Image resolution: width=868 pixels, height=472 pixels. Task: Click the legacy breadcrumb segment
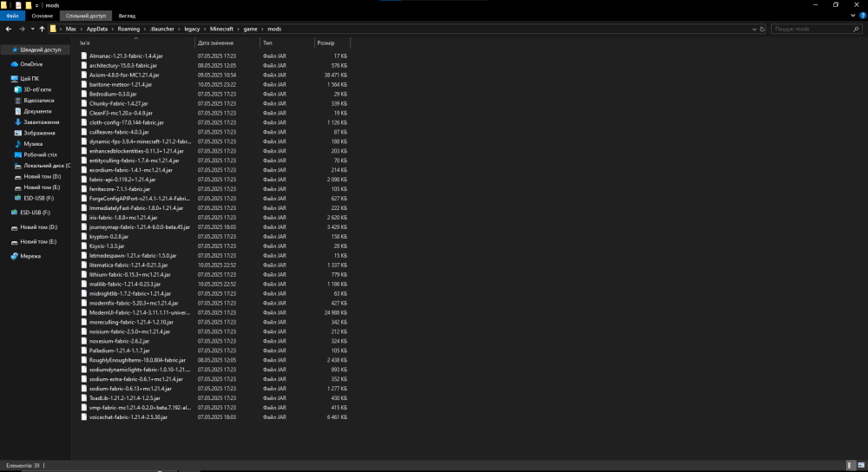point(192,29)
